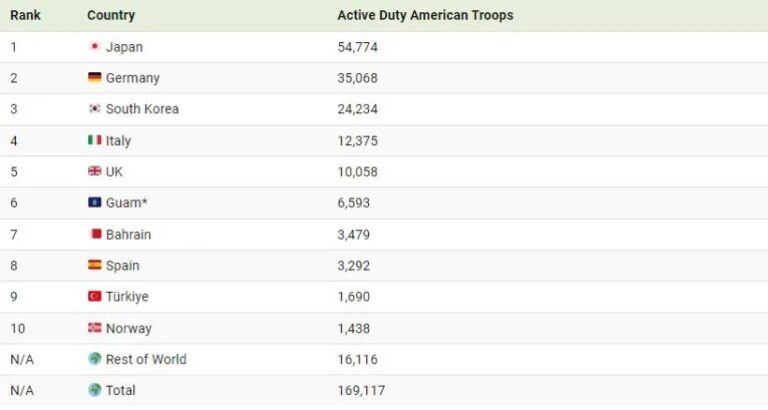Image resolution: width=768 pixels, height=410 pixels.
Task: Select the Germany country name
Action: 133,78
